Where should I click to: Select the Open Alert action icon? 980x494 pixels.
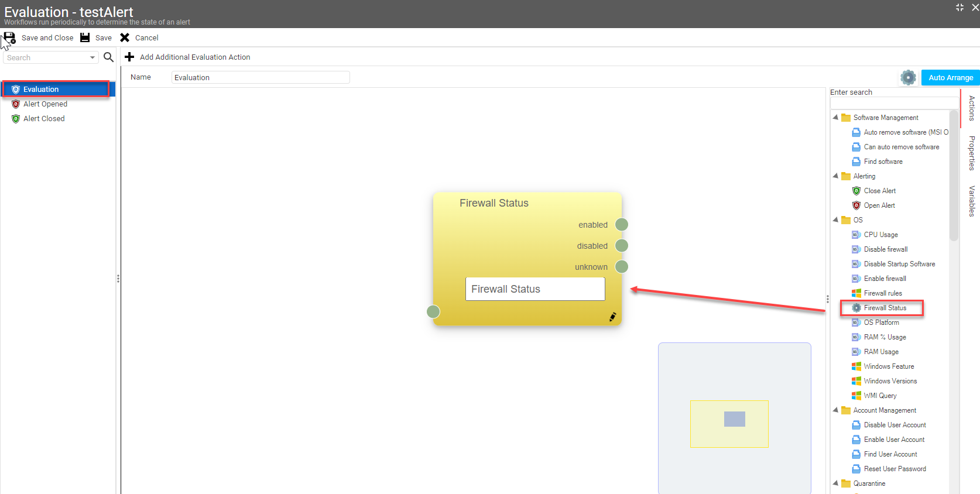click(x=856, y=205)
